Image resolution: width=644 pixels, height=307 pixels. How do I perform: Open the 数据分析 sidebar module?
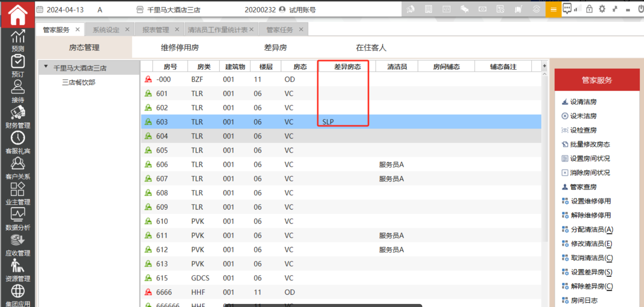coord(18,219)
